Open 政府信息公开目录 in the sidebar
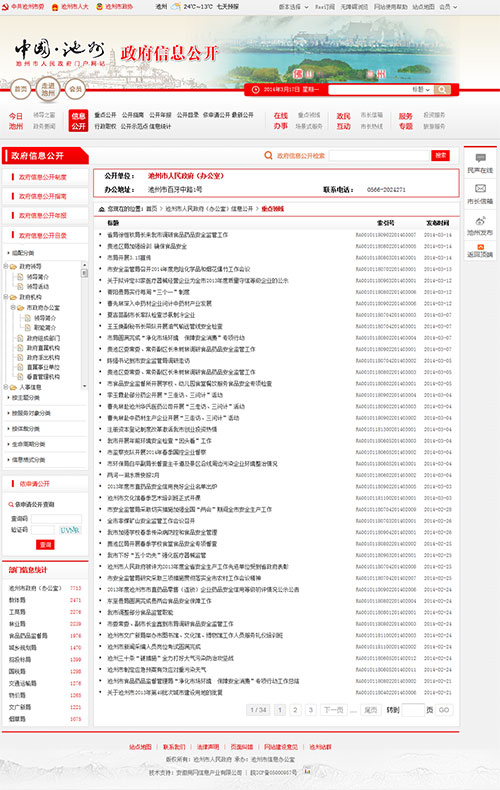The image size is (500, 790). coord(42,235)
